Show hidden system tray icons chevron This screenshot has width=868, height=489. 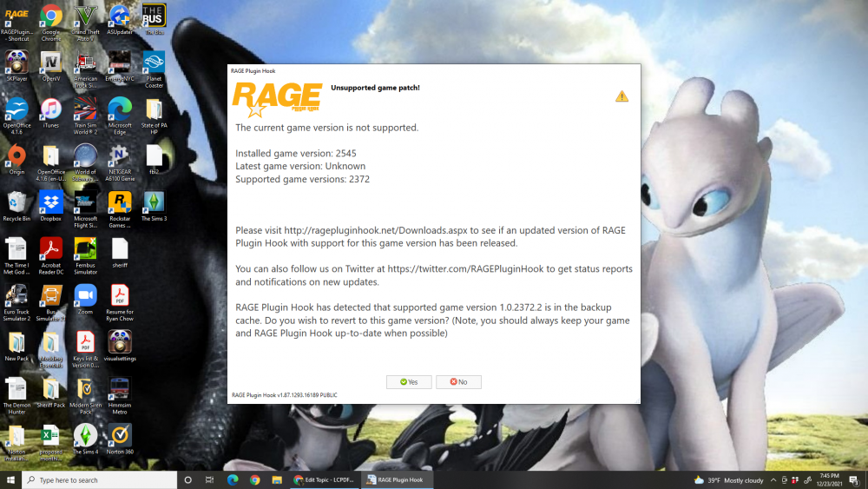click(x=773, y=480)
